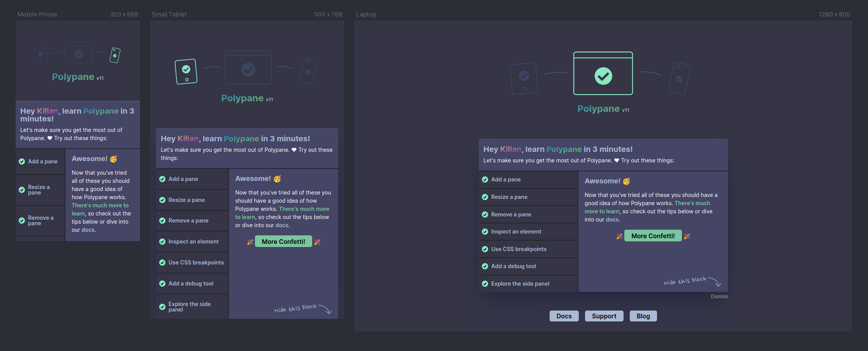Screen dimensions: 868x351
Task: Open Inspect an element step in Laptop pane
Action: pos(528,232)
